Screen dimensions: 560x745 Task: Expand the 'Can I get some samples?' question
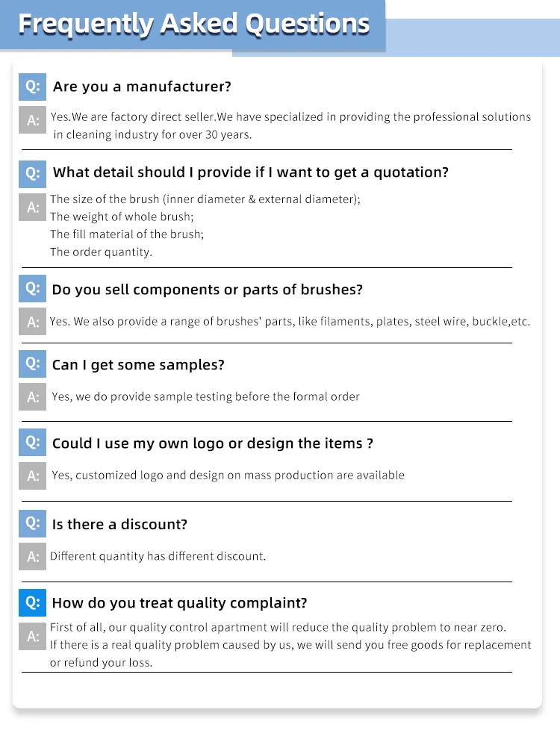point(138,365)
